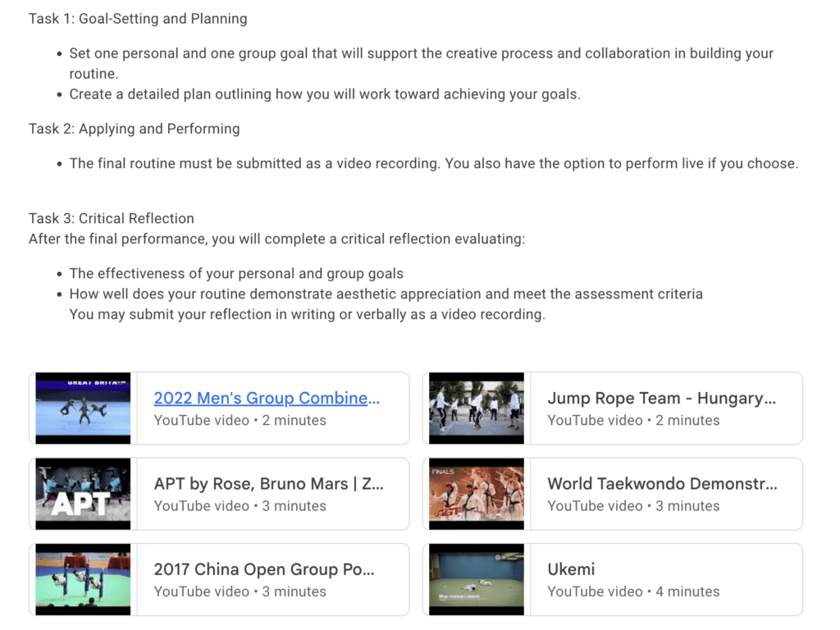Open the Ukemi video title

click(571, 569)
